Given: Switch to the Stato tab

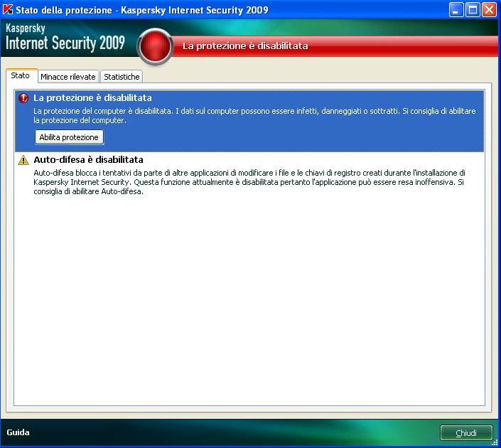Looking at the screenshot, I should [x=21, y=76].
